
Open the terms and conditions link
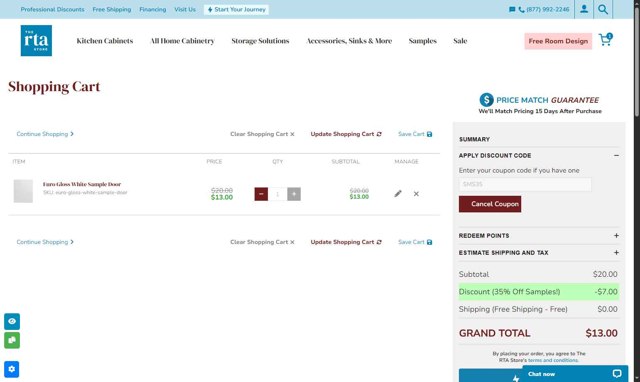pos(553,360)
